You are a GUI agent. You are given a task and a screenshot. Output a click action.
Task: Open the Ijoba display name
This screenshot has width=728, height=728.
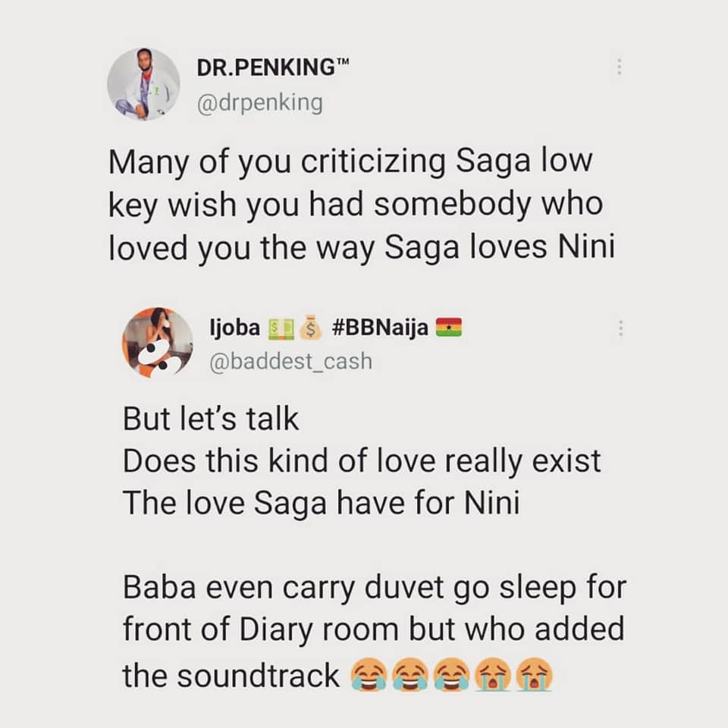click(x=235, y=328)
